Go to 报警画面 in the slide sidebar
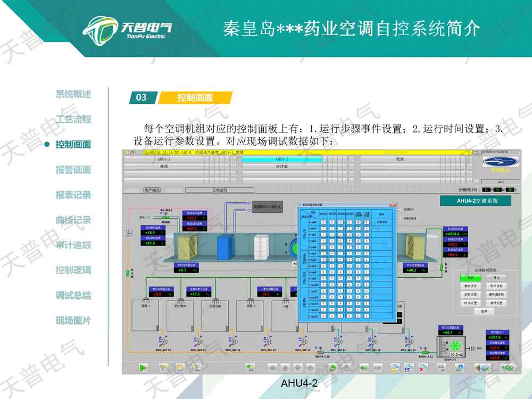The width and height of the screenshot is (532, 399). pos(73,170)
